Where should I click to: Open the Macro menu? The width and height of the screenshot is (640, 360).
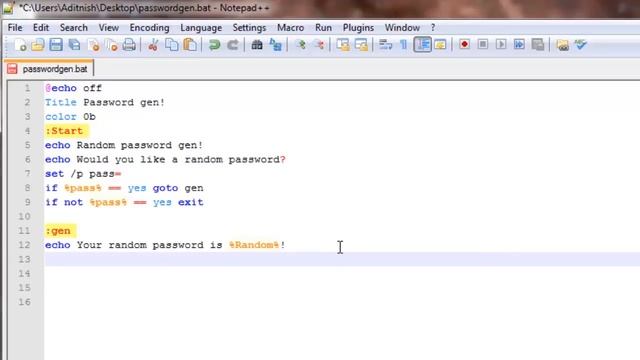291,28
